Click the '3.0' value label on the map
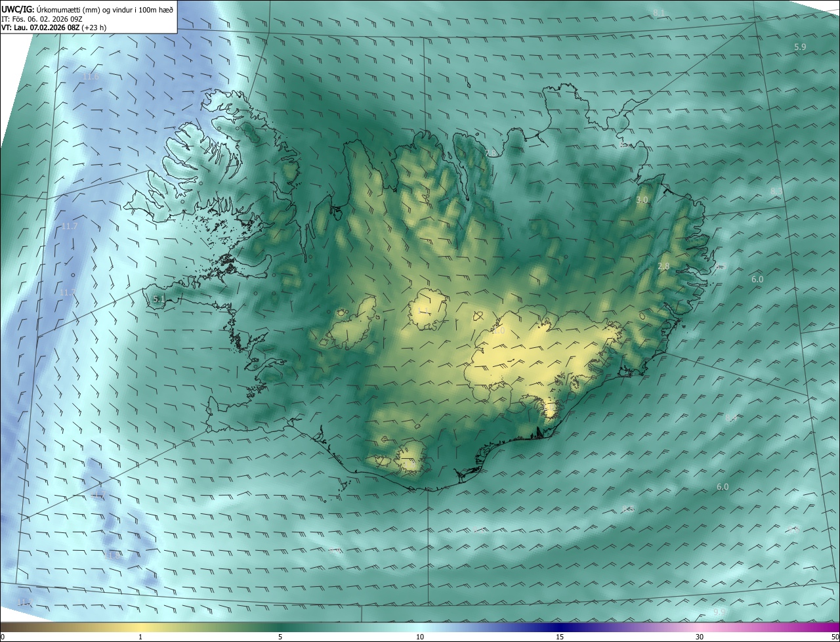840x642 pixels. click(642, 200)
